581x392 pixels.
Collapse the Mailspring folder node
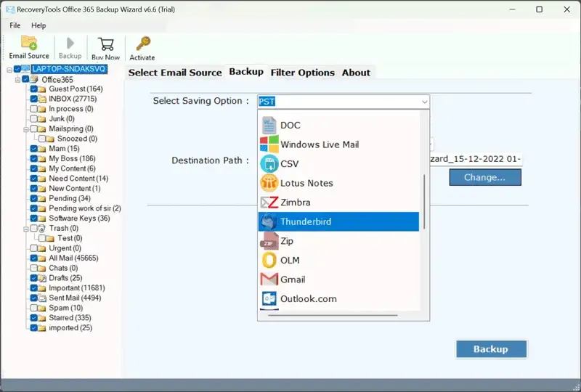click(x=25, y=128)
